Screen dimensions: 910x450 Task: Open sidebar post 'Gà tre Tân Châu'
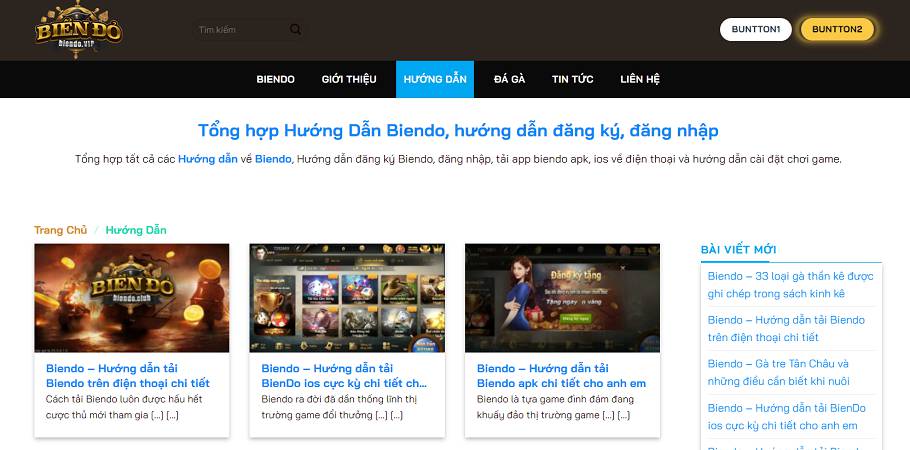pyautogui.click(x=778, y=372)
